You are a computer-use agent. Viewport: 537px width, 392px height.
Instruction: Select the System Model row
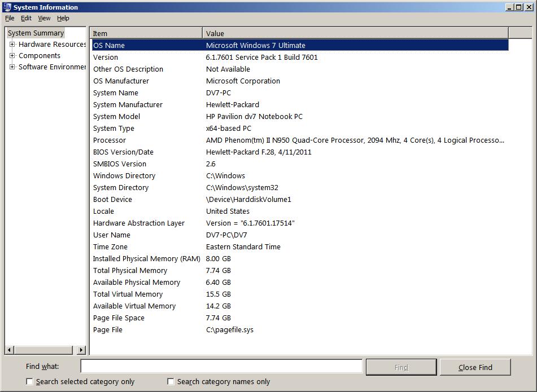point(300,117)
